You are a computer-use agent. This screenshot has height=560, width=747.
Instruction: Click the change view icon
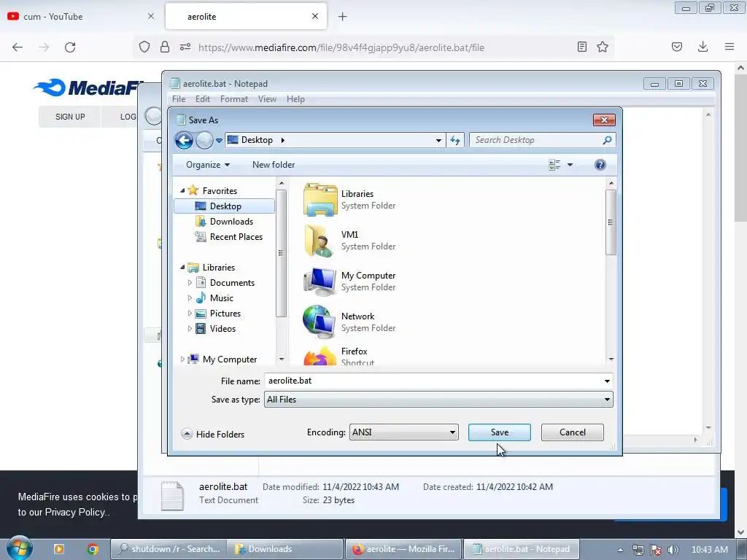(554, 165)
